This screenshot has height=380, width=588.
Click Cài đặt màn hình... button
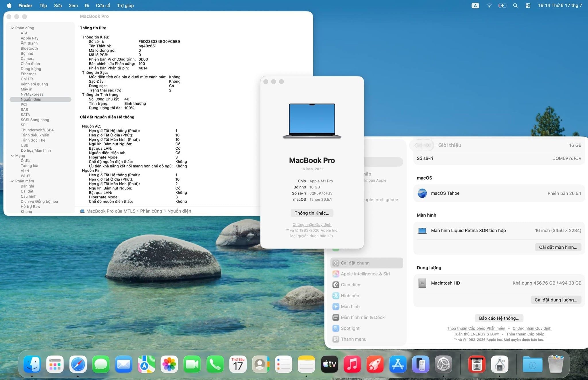[x=558, y=247]
